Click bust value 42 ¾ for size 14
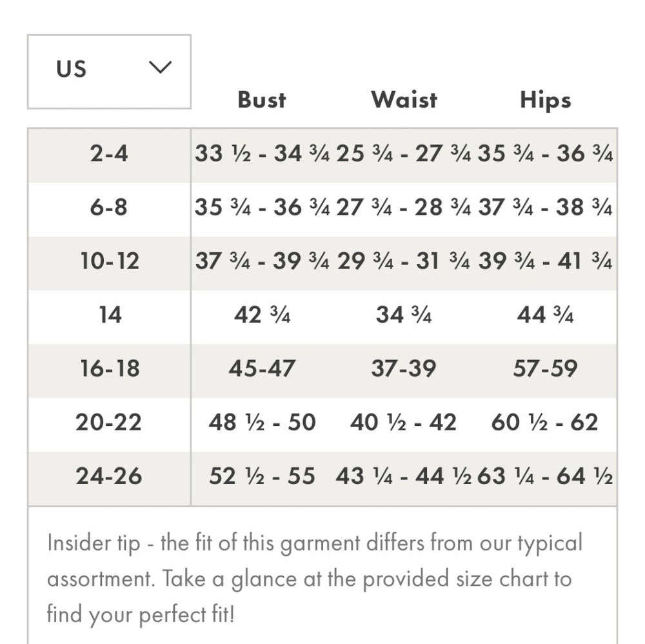Viewport: 645px width, 644px height. pyautogui.click(x=262, y=315)
